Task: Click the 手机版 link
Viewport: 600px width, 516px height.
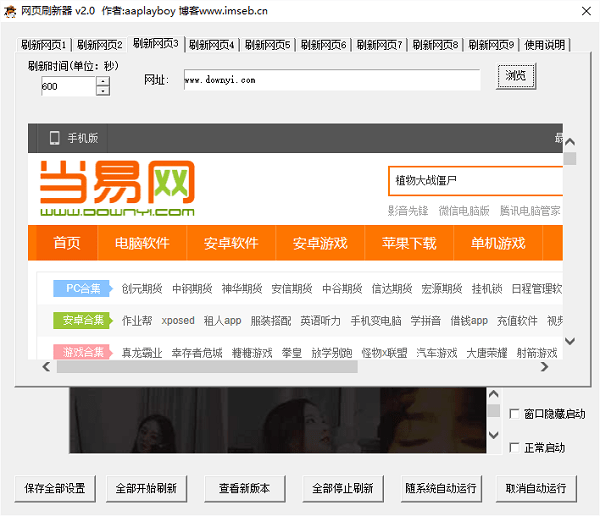Action: click(x=83, y=138)
